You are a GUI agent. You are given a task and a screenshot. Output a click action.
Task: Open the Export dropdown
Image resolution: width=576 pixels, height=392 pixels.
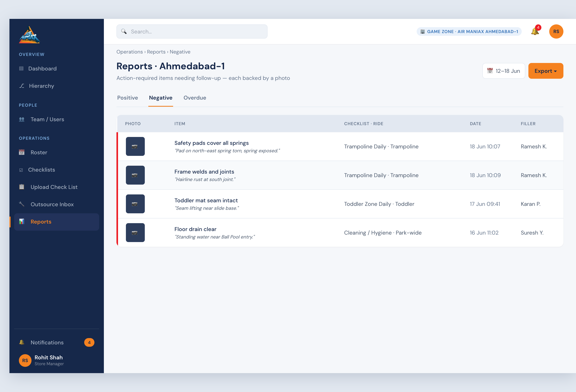tap(546, 71)
